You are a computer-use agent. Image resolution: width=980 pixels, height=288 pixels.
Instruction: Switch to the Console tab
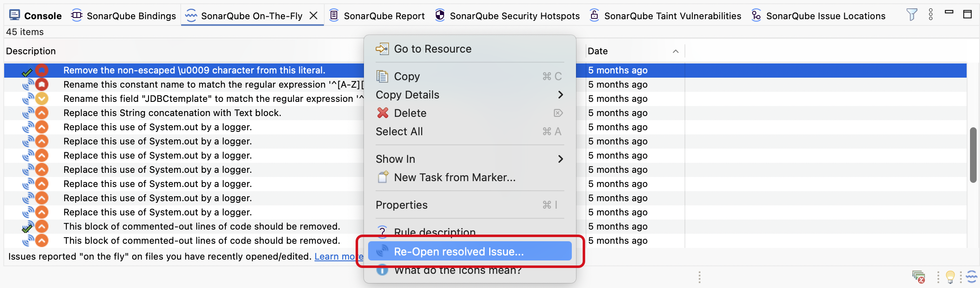(35, 16)
